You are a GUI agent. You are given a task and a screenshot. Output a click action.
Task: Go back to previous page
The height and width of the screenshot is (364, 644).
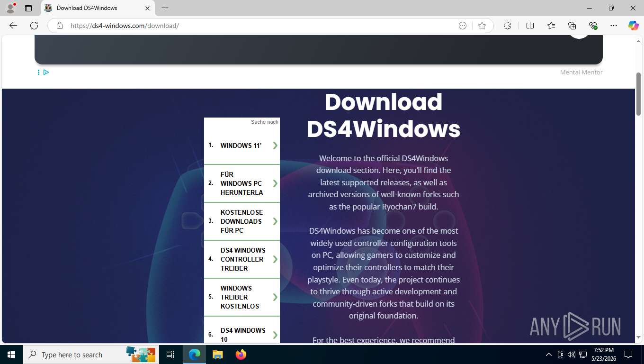pyautogui.click(x=13, y=26)
